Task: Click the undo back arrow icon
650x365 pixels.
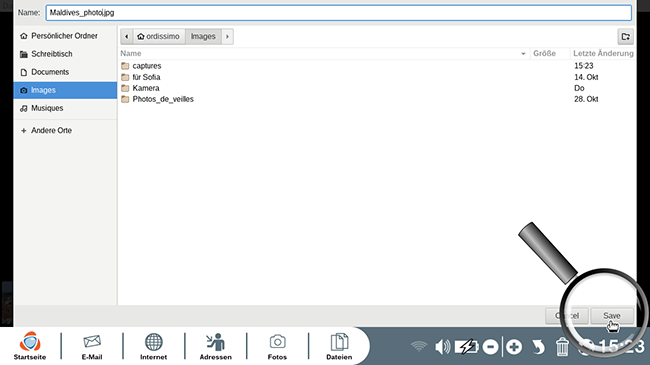Action: pyautogui.click(x=538, y=346)
